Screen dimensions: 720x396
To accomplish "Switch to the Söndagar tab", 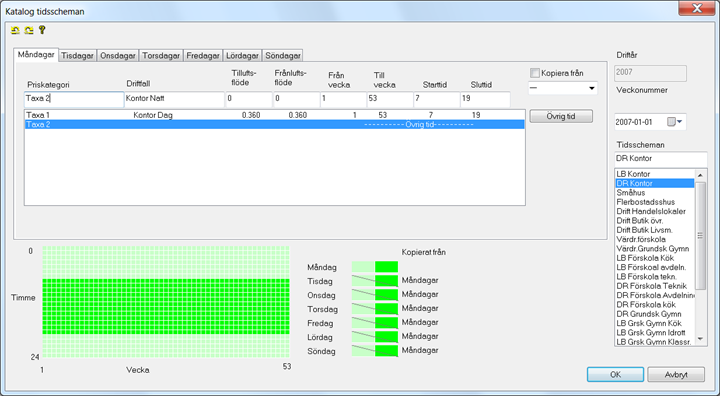I will click(283, 56).
